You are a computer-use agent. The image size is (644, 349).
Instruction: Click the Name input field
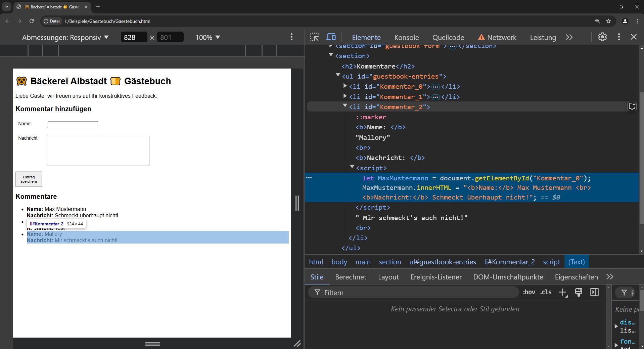(x=73, y=124)
